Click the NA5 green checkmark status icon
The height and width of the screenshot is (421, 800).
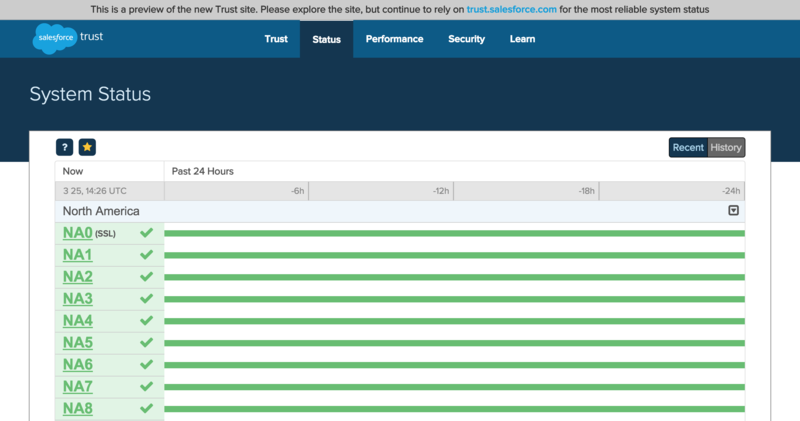tap(146, 342)
